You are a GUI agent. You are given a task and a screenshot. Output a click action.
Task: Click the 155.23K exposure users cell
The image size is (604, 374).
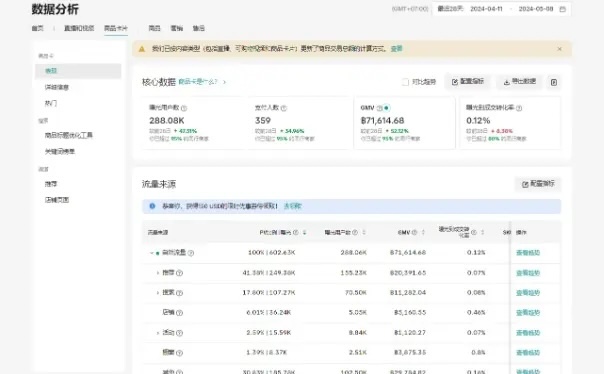[354, 273]
